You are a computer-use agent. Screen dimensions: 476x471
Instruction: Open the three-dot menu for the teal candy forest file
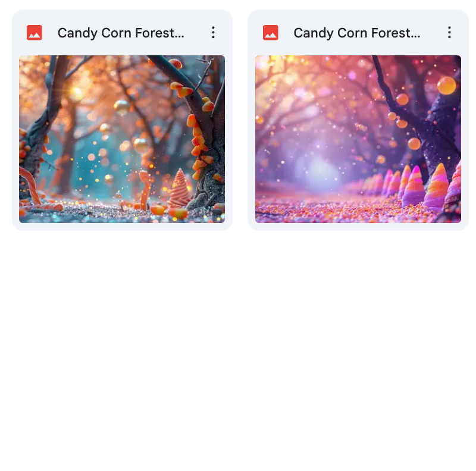pos(214,33)
